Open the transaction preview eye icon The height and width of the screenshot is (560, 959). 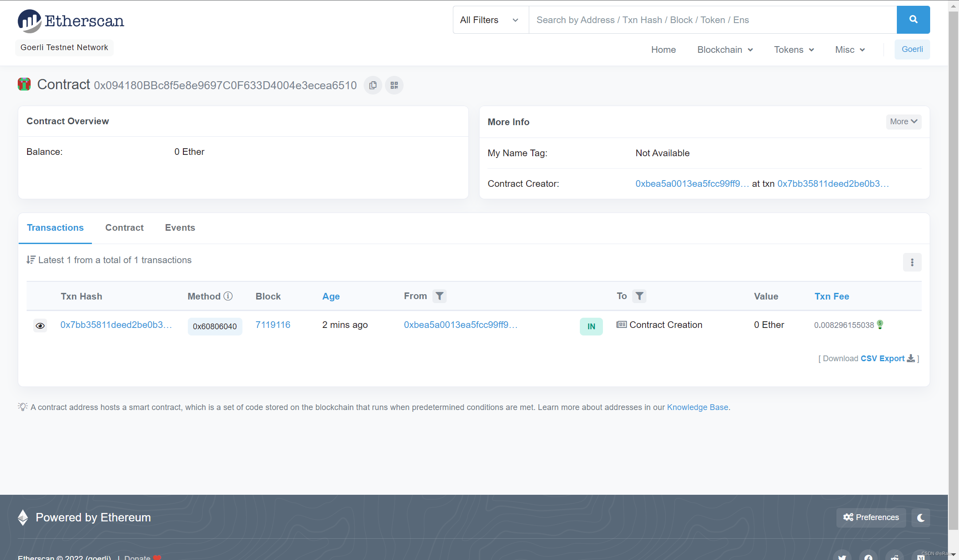[x=40, y=326]
